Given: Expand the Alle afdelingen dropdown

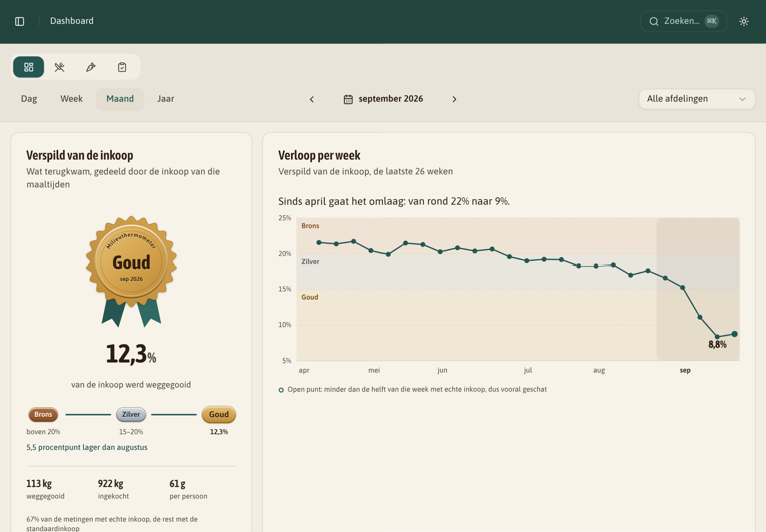Looking at the screenshot, I should (x=697, y=99).
